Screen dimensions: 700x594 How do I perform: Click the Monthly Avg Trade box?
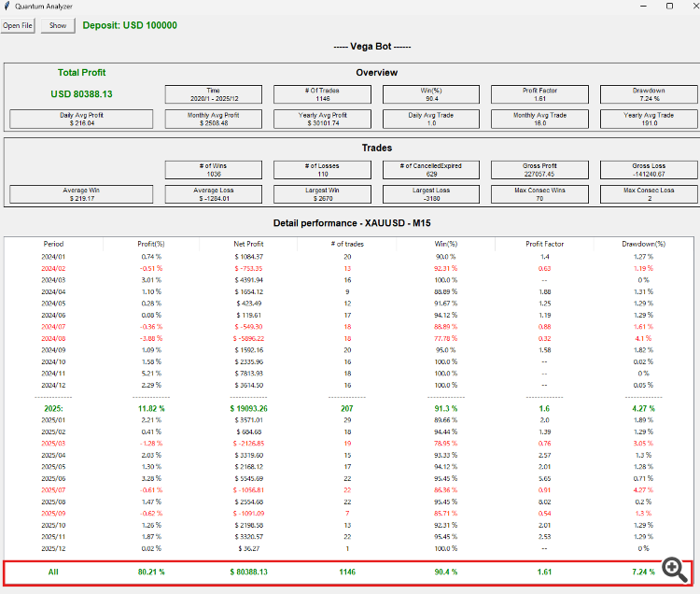tap(539, 119)
